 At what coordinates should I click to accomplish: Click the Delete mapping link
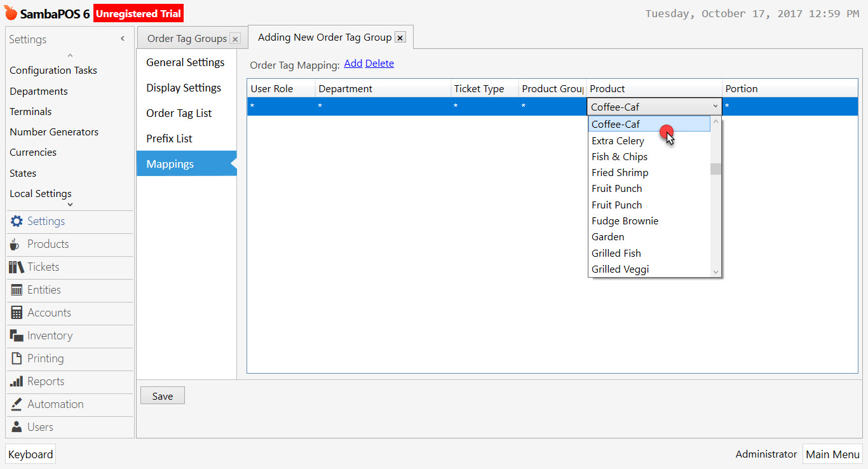(379, 63)
